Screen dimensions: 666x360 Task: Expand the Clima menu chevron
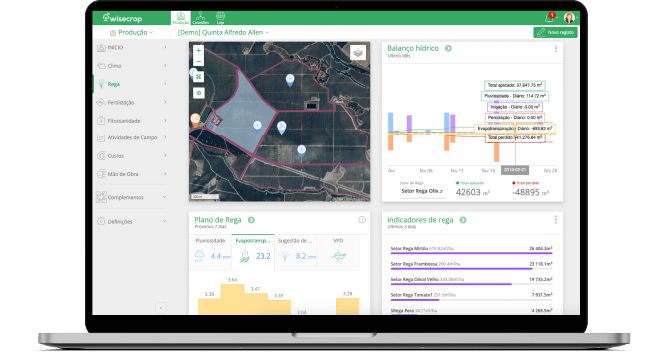[165, 65]
